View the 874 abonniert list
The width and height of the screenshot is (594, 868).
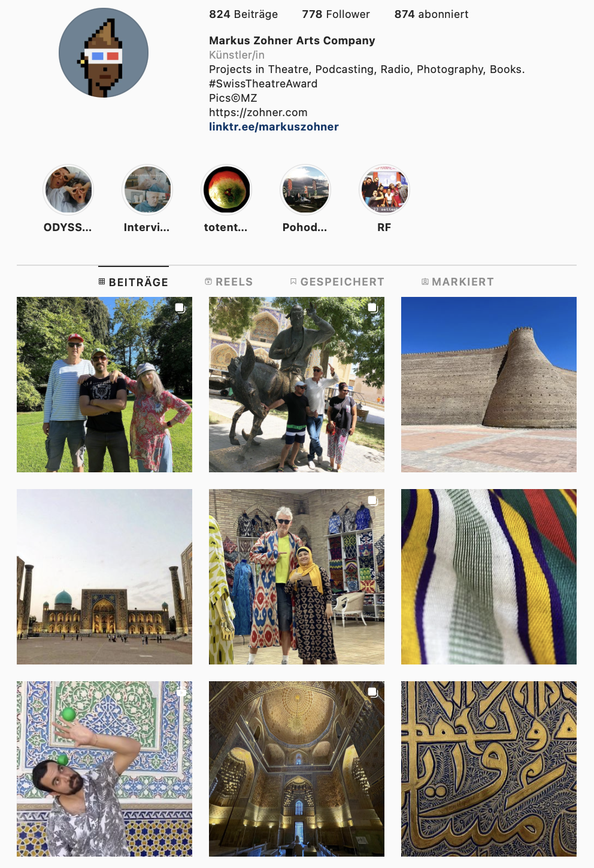pos(431,14)
